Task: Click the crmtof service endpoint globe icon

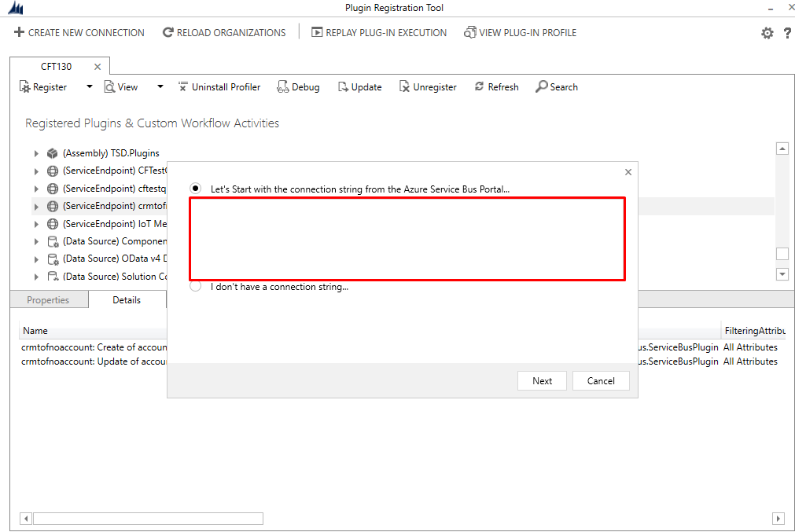Action: click(x=52, y=206)
